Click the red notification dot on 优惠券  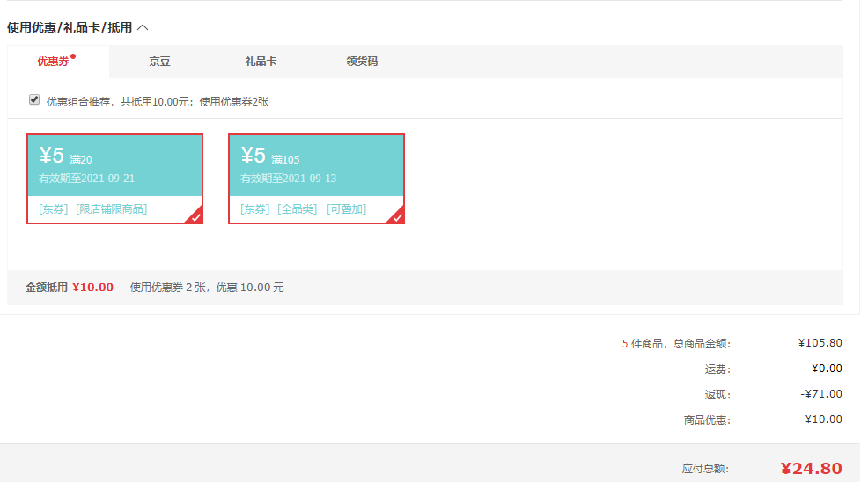[x=73, y=56]
